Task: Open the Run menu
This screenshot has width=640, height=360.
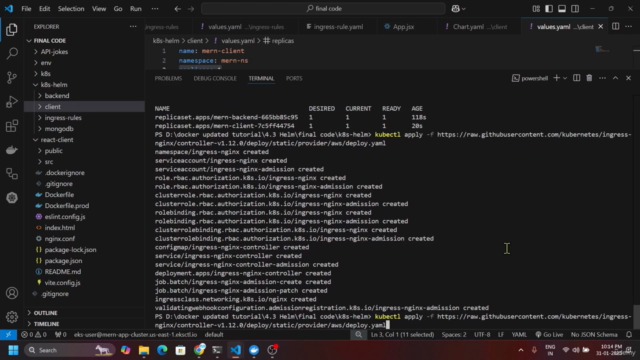Action: [x=136, y=9]
